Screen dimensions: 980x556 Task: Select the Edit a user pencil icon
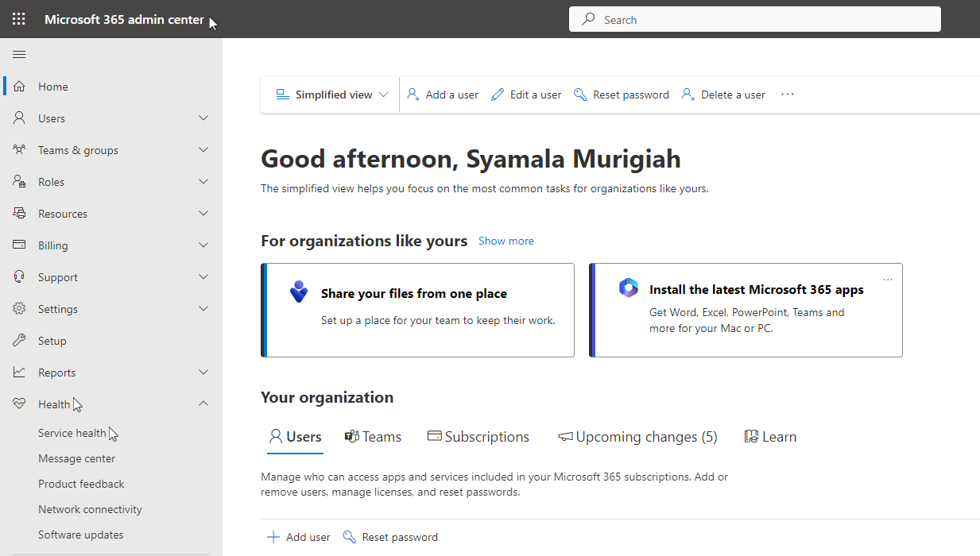[497, 94]
